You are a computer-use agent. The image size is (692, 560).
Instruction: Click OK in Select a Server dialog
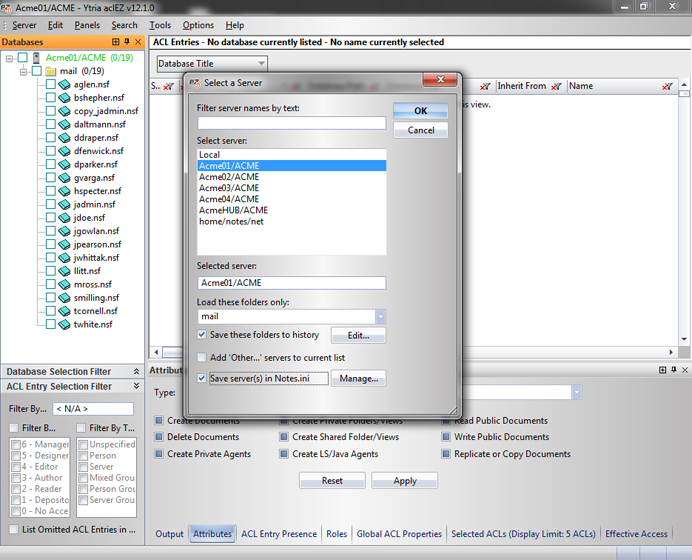(421, 111)
